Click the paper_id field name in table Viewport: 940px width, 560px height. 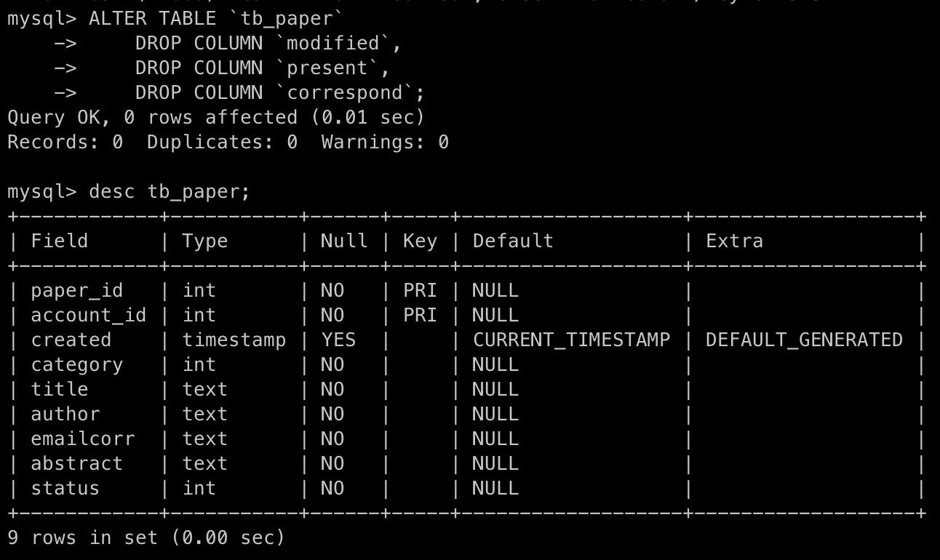coord(76,291)
